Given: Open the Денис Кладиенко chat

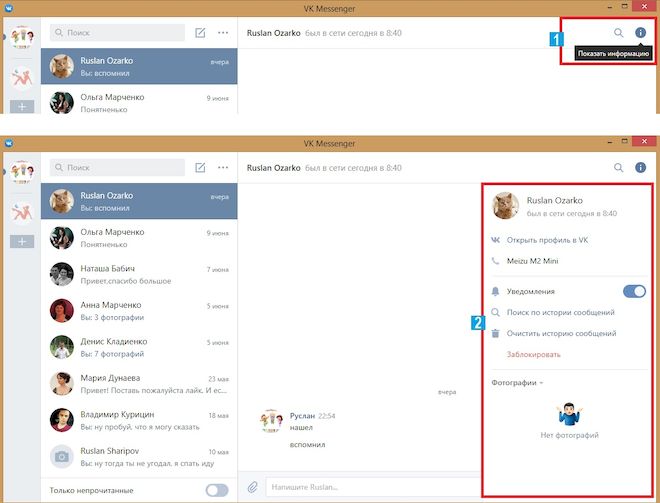Looking at the screenshot, I should pos(139,347).
